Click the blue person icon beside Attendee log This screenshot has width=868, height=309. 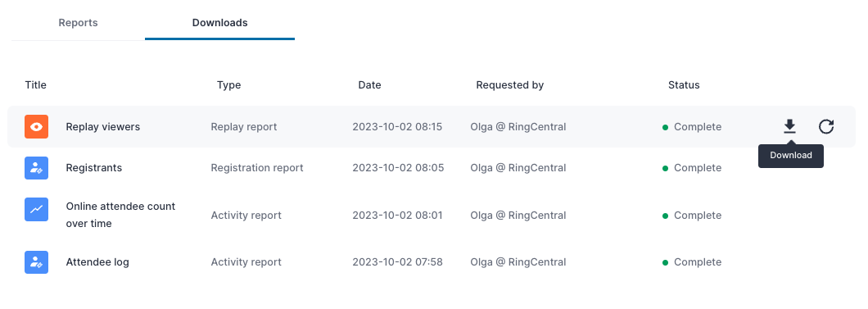(x=37, y=262)
